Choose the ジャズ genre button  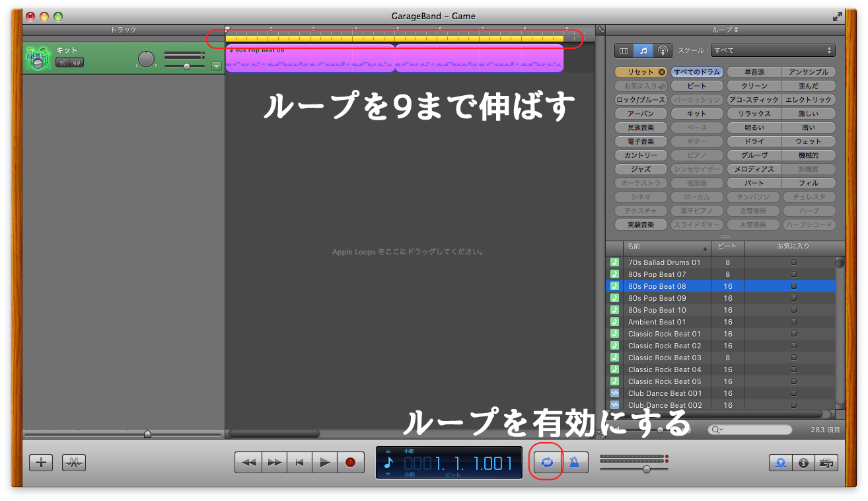point(641,169)
